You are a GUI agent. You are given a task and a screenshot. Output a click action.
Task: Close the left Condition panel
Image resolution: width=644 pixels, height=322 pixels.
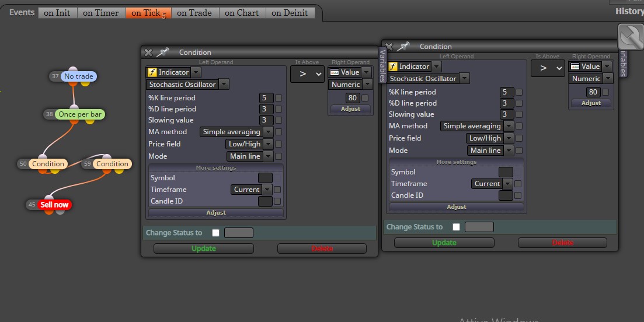[148, 52]
